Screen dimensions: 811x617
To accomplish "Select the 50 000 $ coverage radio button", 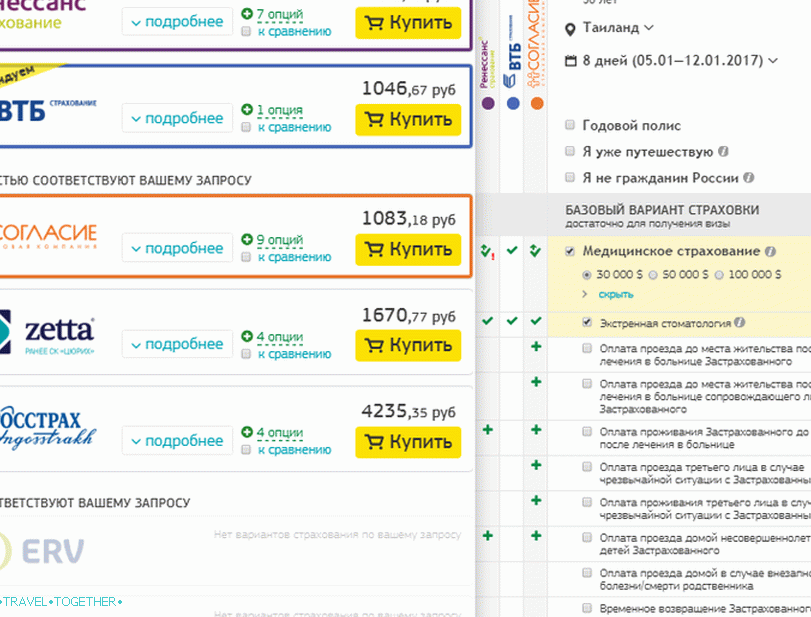I will point(653,274).
